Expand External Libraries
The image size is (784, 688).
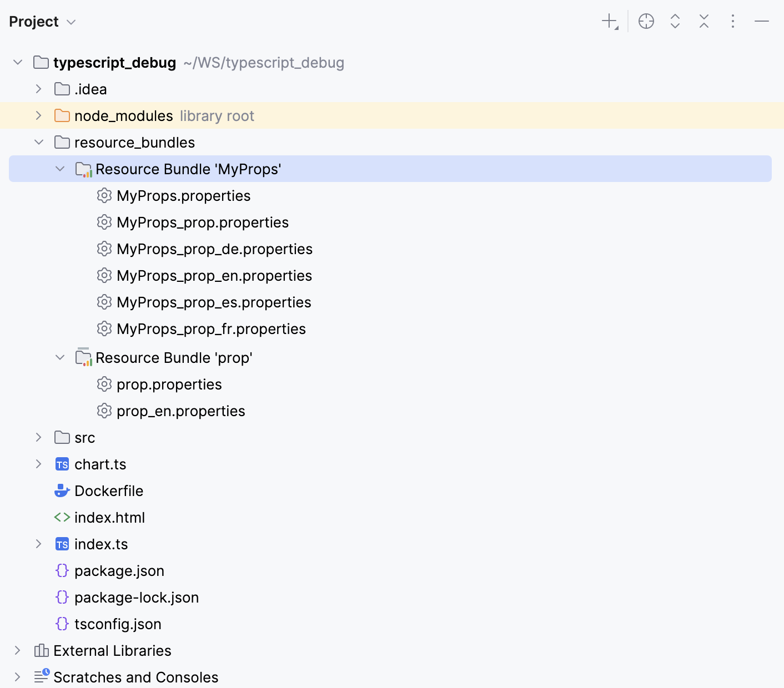(17, 650)
